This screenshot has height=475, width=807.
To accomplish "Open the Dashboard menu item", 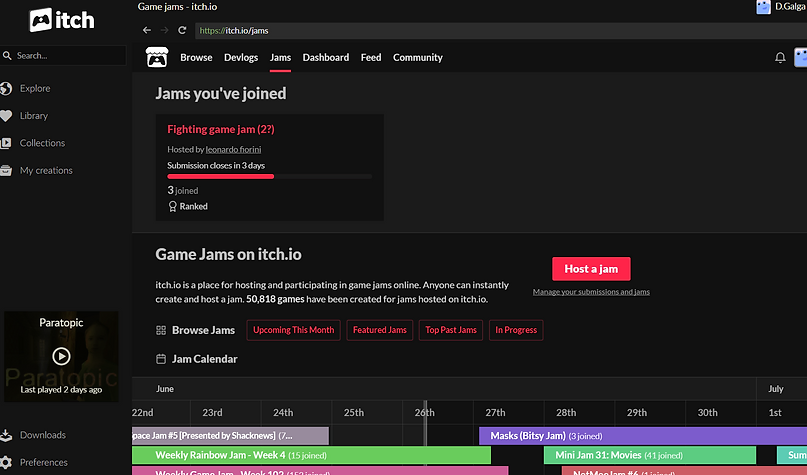I will (x=326, y=58).
